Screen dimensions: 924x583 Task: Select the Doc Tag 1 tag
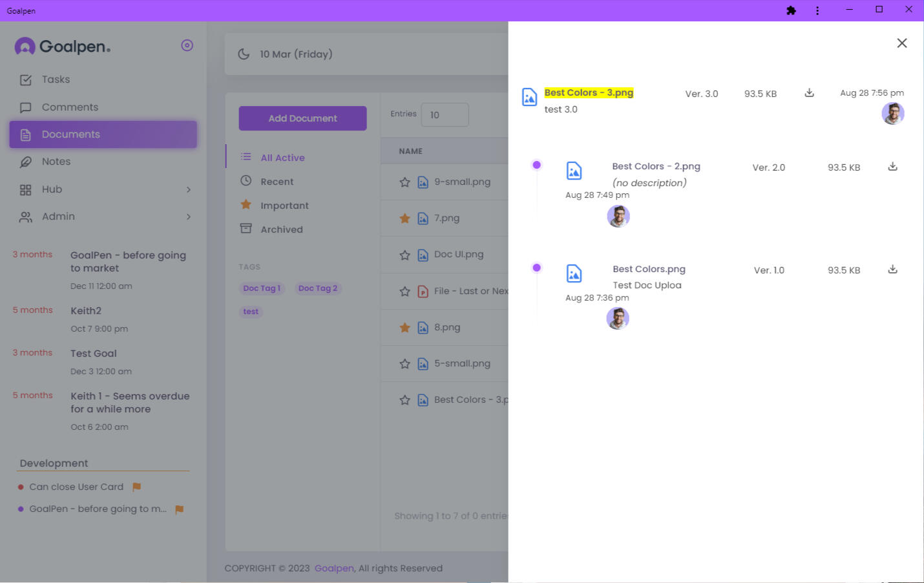261,288
